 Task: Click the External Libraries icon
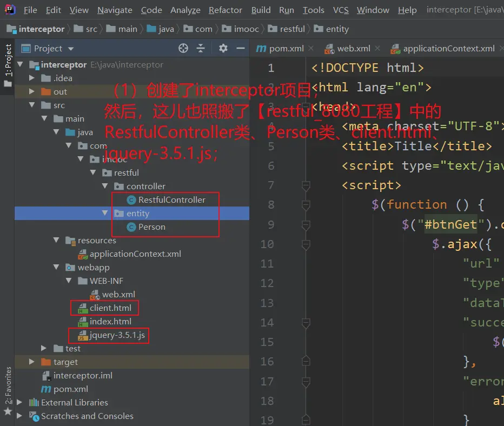tap(34, 403)
